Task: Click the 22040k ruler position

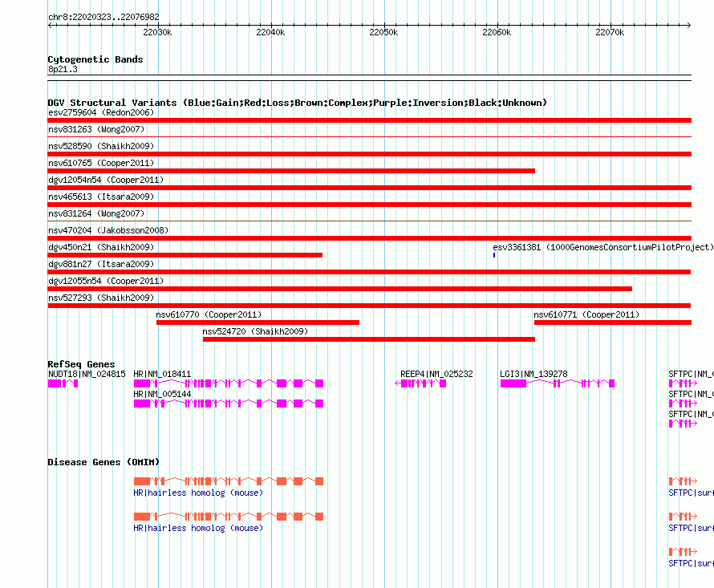Action: point(270,32)
